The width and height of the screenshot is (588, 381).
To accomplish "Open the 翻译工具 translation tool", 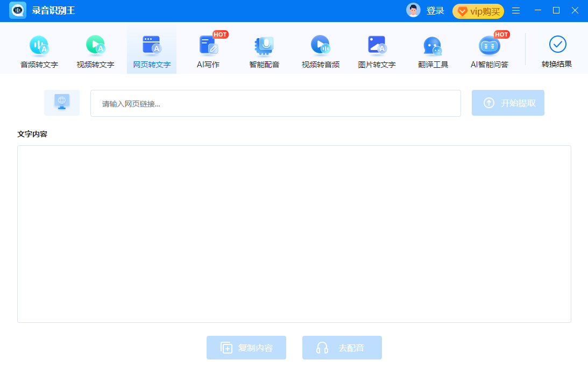I will pyautogui.click(x=433, y=52).
